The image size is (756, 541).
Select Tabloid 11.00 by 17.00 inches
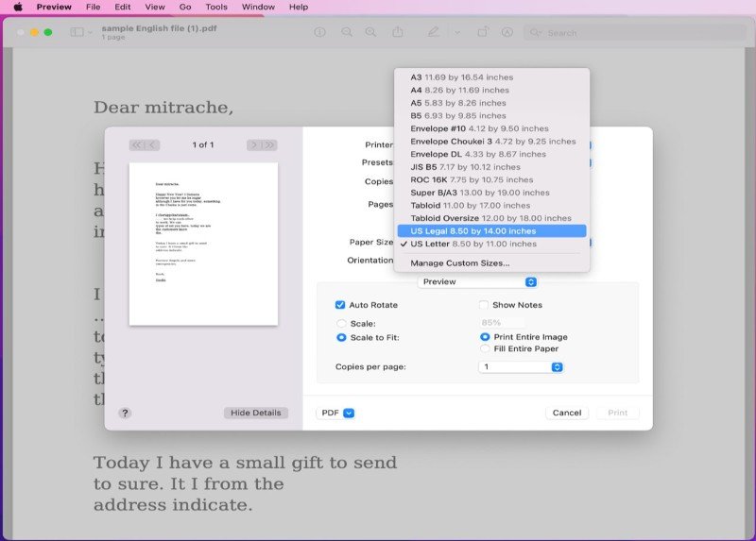click(491, 205)
